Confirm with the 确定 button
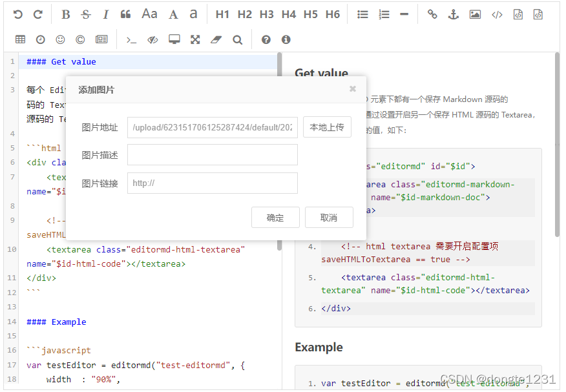566x392 pixels. [x=275, y=218]
